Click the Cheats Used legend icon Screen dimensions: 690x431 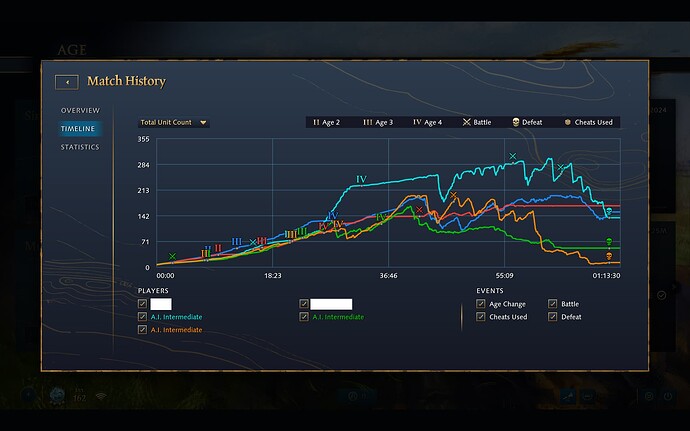click(x=566, y=122)
